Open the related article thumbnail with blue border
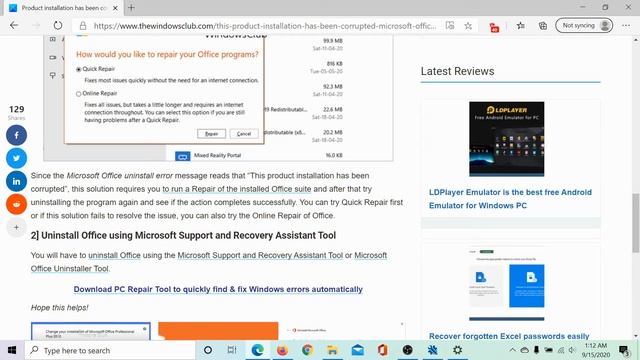The height and width of the screenshot is (360, 640). 91,331
